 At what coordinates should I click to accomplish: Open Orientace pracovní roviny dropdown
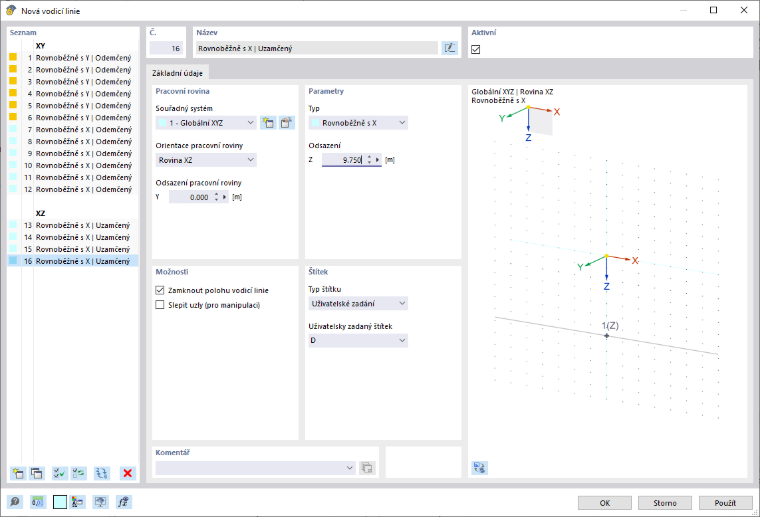click(206, 160)
